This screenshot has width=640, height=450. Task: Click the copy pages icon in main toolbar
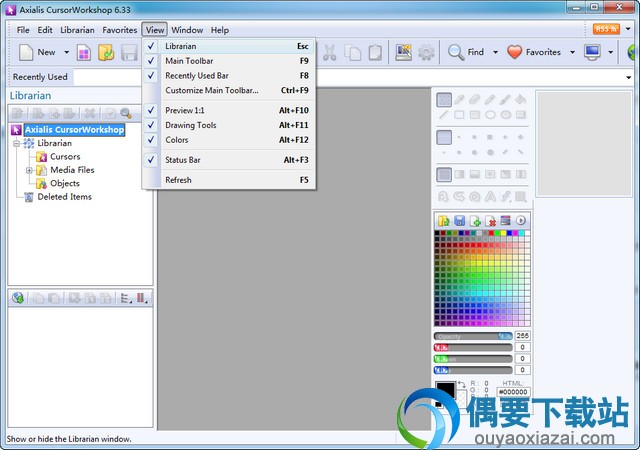pos(353,53)
